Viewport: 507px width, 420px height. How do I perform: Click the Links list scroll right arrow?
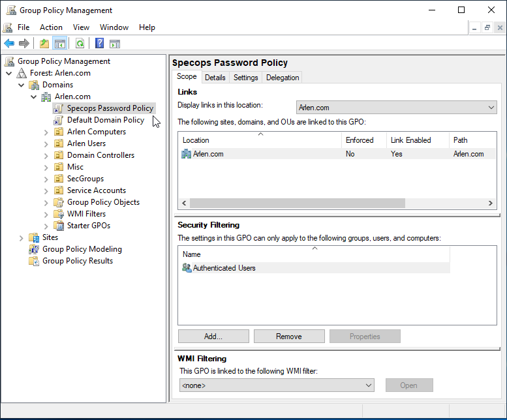click(x=491, y=203)
